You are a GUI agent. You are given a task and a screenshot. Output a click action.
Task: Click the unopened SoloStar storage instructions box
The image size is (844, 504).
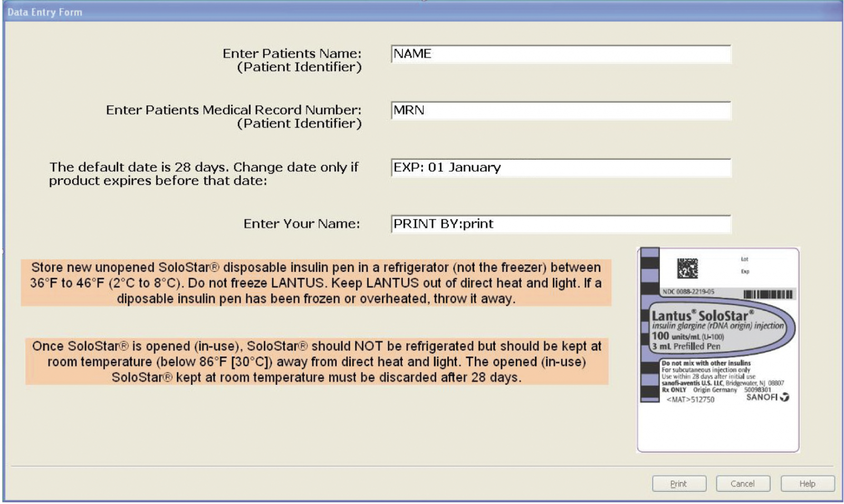click(x=316, y=283)
